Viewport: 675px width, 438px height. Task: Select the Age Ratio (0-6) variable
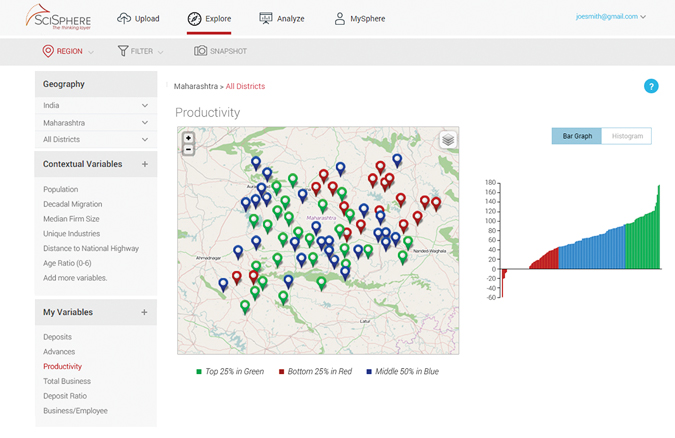pos(67,263)
